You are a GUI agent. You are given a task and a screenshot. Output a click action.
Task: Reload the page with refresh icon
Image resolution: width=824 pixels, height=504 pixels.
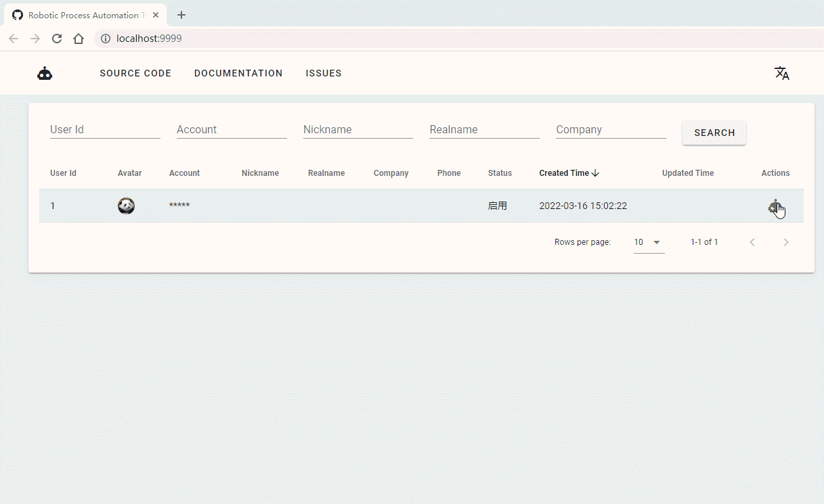pos(57,39)
